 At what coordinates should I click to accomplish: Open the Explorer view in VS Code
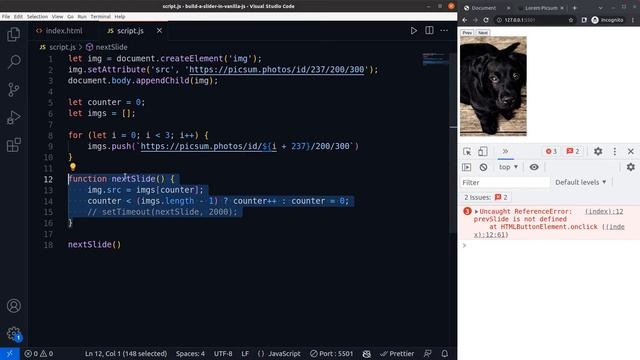(x=13, y=34)
